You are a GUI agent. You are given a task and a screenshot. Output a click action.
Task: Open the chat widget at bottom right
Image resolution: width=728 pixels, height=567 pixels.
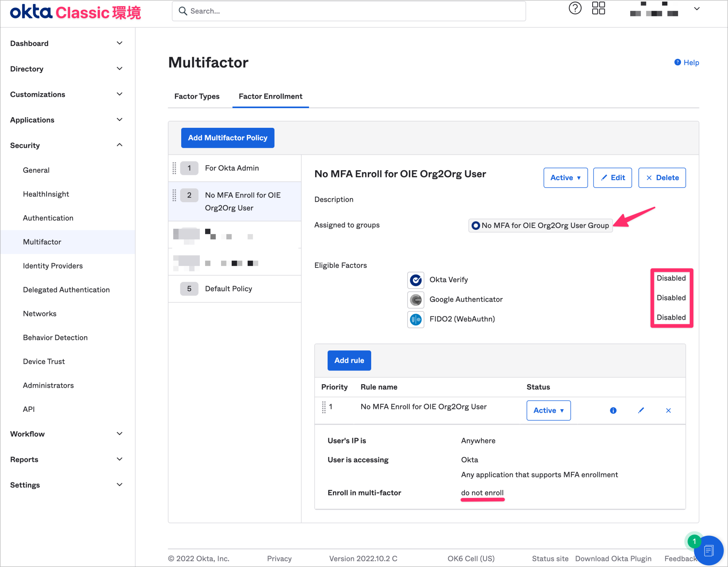[710, 551]
